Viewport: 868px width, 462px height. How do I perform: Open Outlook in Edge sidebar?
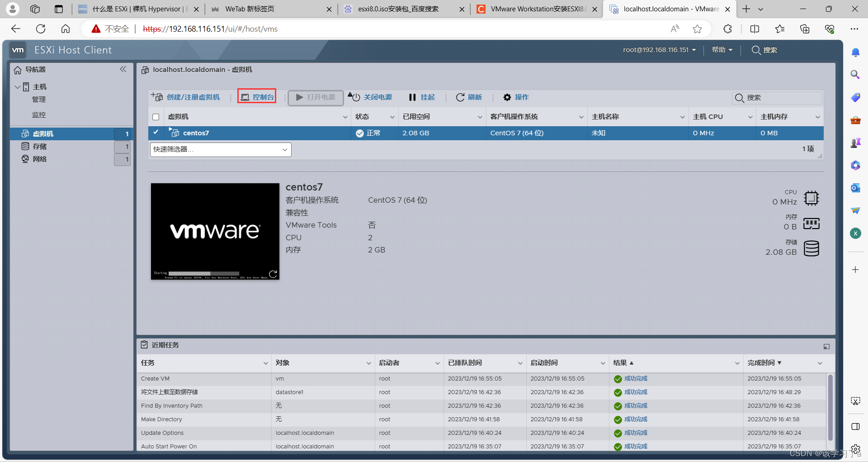click(x=855, y=188)
